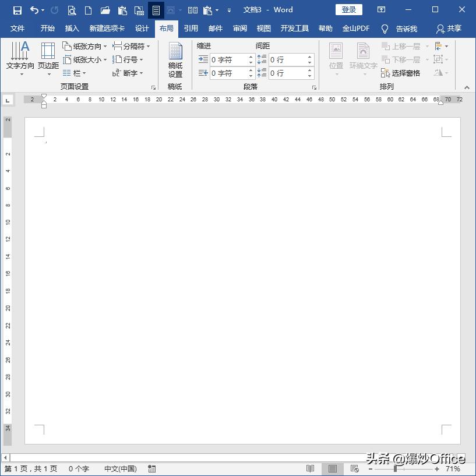Switch to Insert (插入) tab

[x=72, y=29]
